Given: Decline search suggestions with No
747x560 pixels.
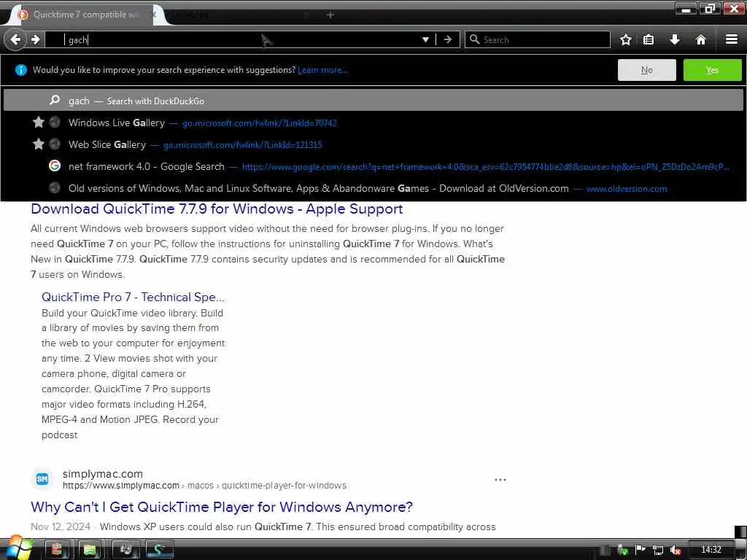Looking at the screenshot, I should tap(646, 70).
